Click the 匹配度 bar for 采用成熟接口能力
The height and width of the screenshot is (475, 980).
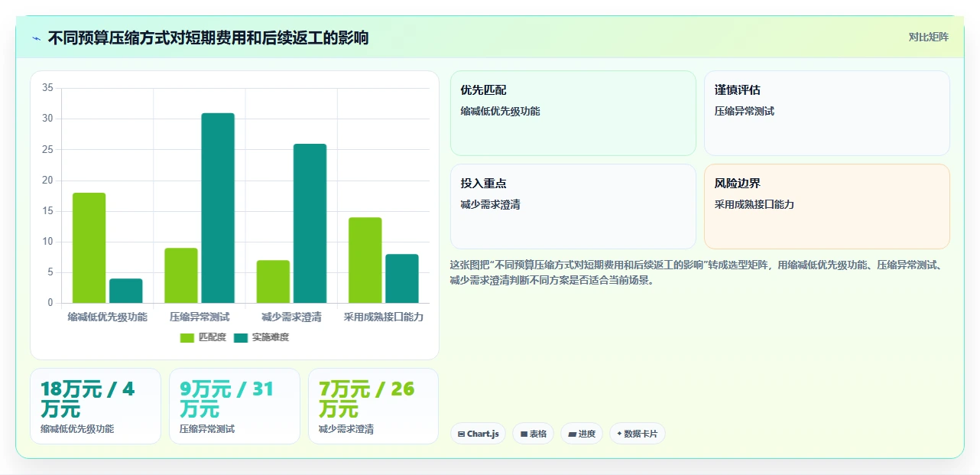[365, 260]
